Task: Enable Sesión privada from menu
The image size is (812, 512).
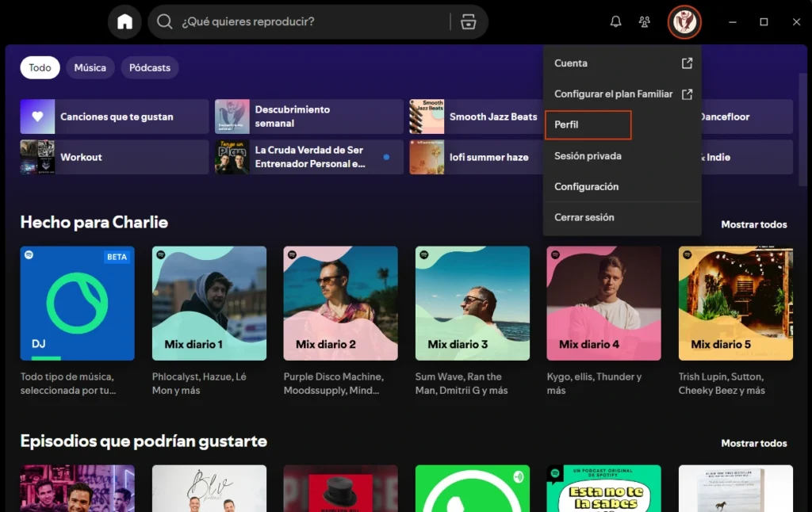Action: click(x=622, y=156)
